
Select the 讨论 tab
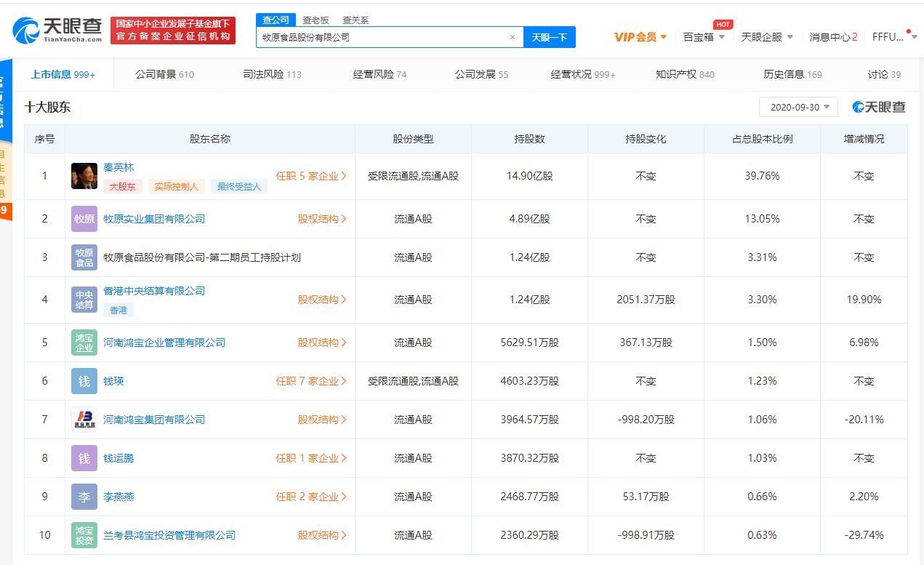pyautogui.click(x=884, y=74)
